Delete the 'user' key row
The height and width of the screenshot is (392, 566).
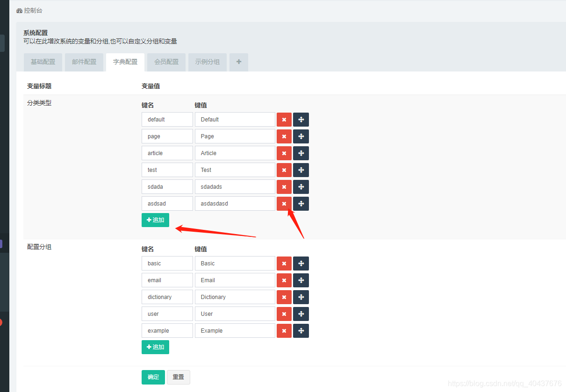[284, 314]
